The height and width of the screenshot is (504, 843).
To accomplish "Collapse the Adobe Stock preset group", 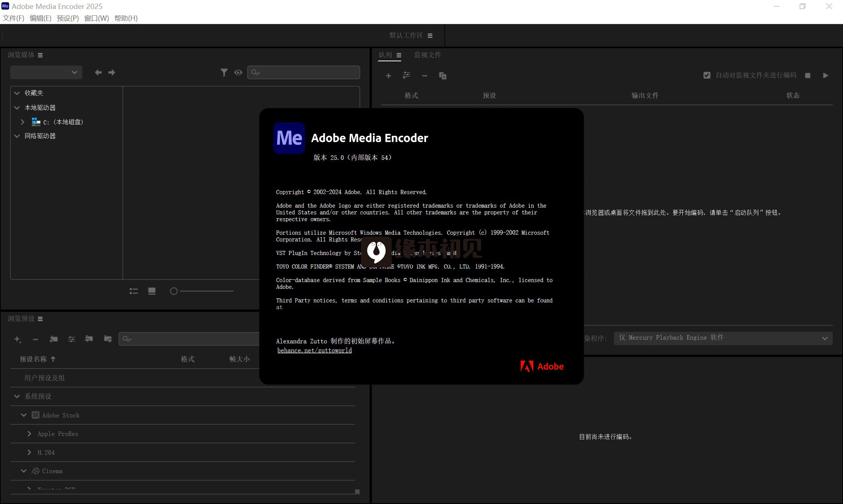I will 24,415.
